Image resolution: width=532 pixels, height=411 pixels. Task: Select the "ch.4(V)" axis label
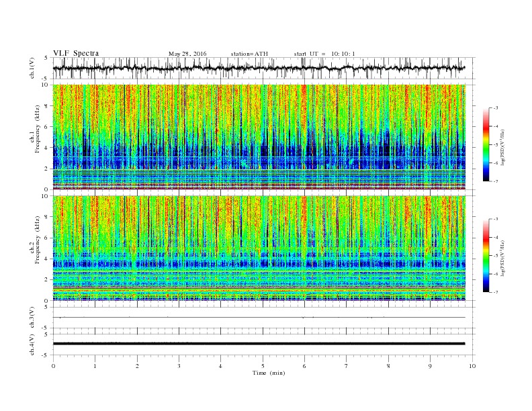point(32,345)
